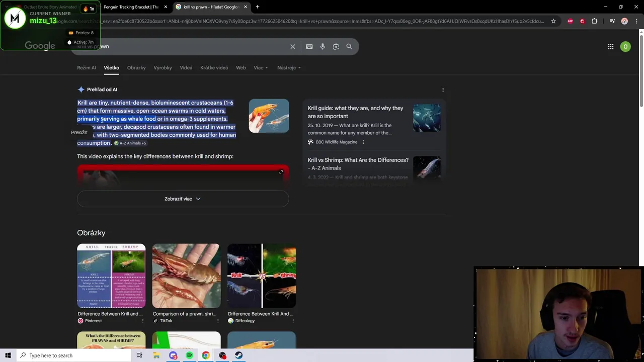Open more options for the AI overview

443,89
